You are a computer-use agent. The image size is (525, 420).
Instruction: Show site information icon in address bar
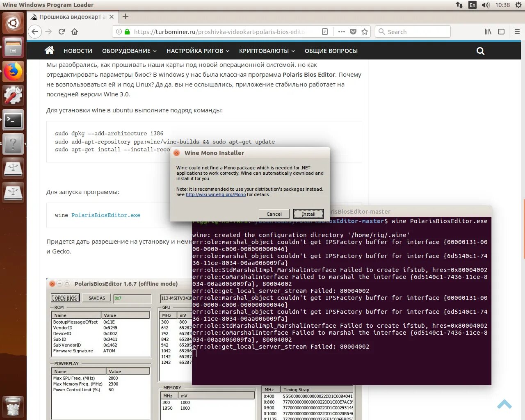point(119,32)
